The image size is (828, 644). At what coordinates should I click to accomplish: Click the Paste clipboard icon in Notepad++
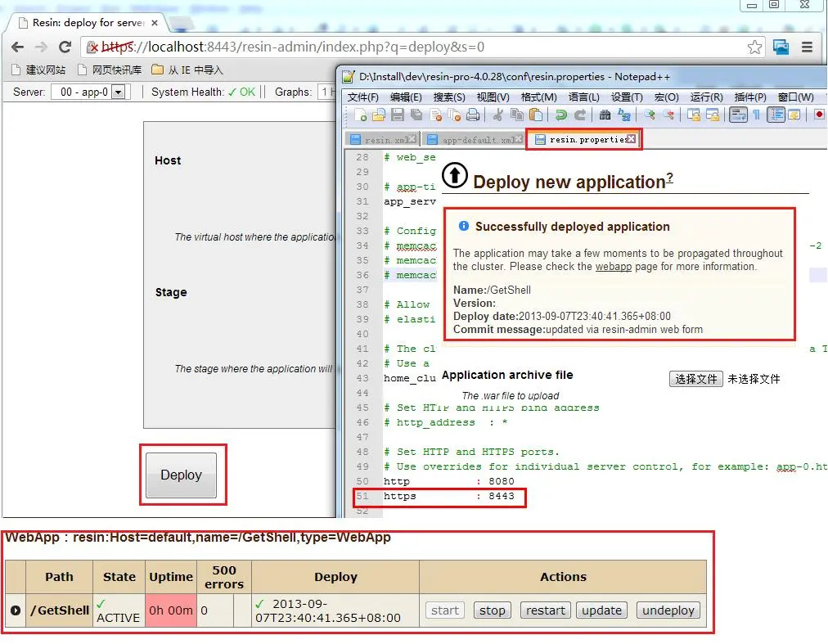click(x=536, y=115)
